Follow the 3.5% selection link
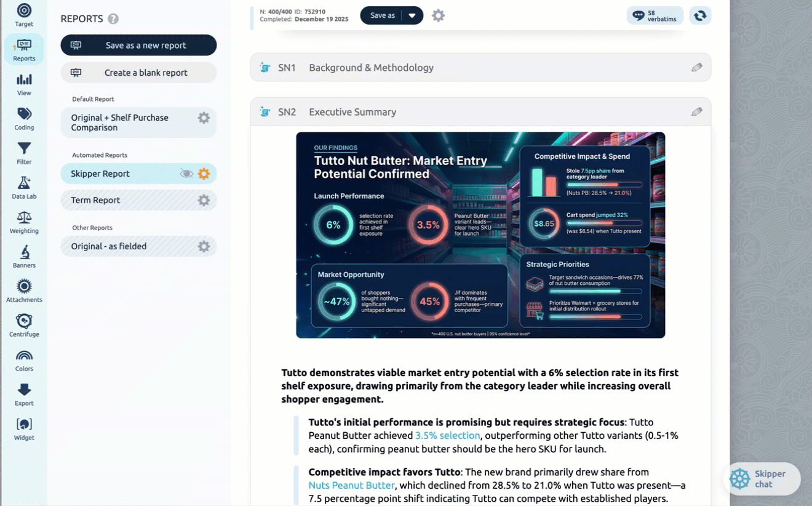This screenshot has width=812, height=506. click(x=448, y=436)
